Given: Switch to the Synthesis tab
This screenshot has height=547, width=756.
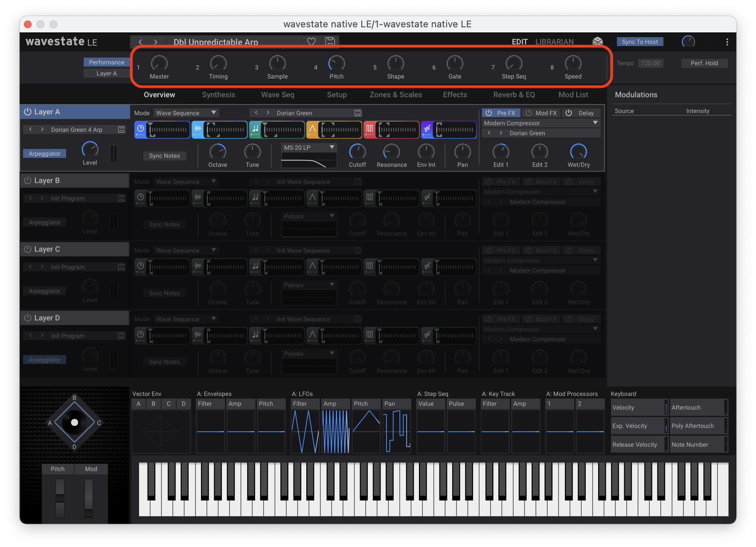Looking at the screenshot, I should 218,95.
